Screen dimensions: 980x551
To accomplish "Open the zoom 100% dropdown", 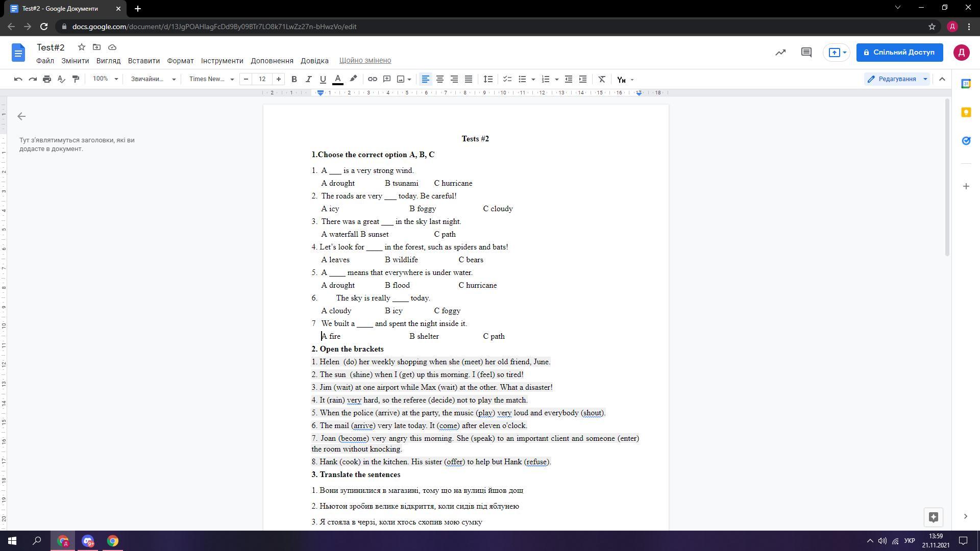I will coord(105,79).
